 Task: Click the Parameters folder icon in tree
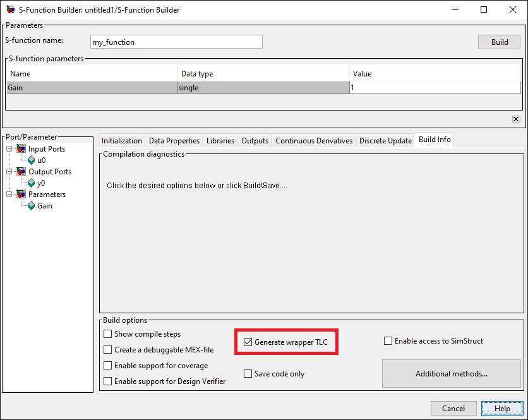coord(21,195)
